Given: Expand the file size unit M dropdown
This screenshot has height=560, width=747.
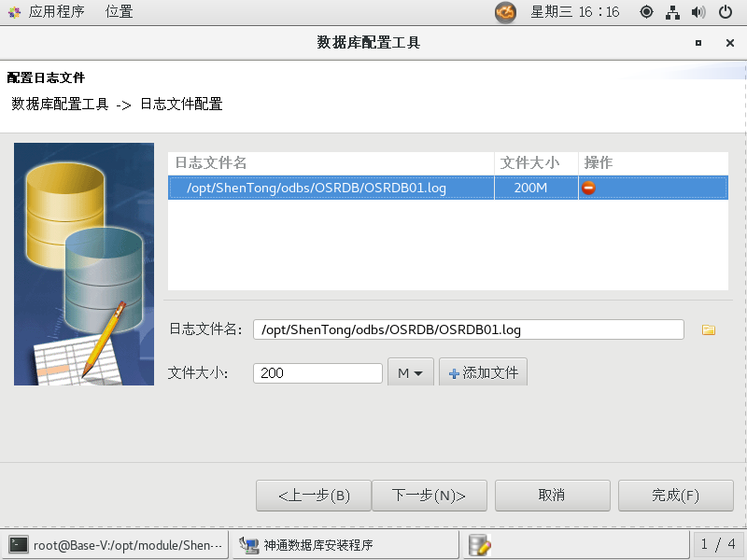Looking at the screenshot, I should (410, 373).
